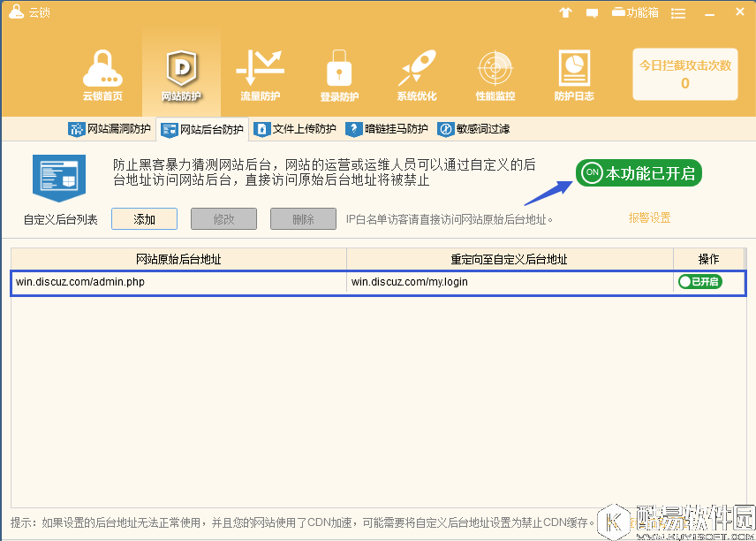Open the 云锁首页 home page

tap(103, 74)
